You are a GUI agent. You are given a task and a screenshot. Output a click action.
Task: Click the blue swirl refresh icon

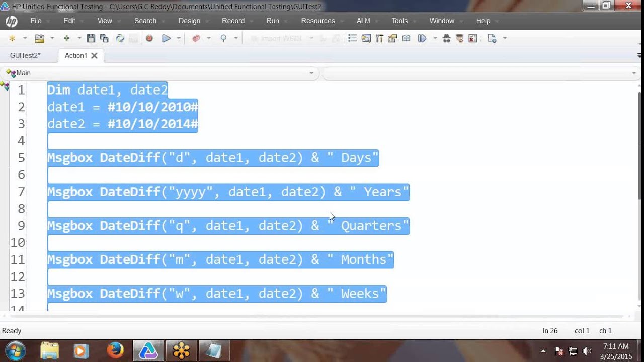pos(120,38)
